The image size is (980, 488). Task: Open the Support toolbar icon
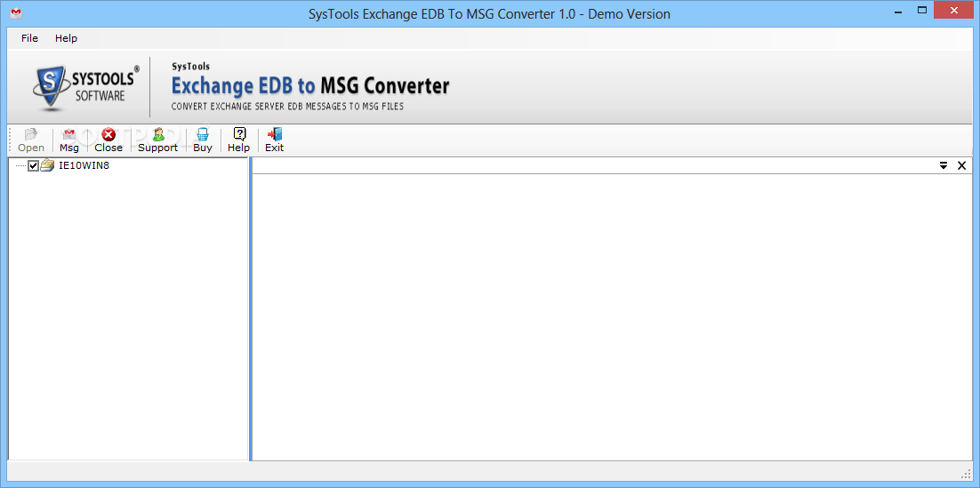coord(157,140)
